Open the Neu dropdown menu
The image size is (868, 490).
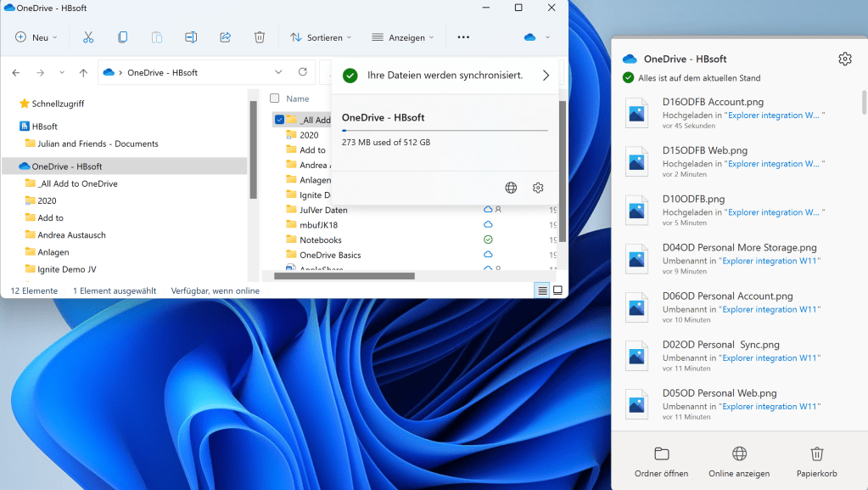tap(36, 37)
